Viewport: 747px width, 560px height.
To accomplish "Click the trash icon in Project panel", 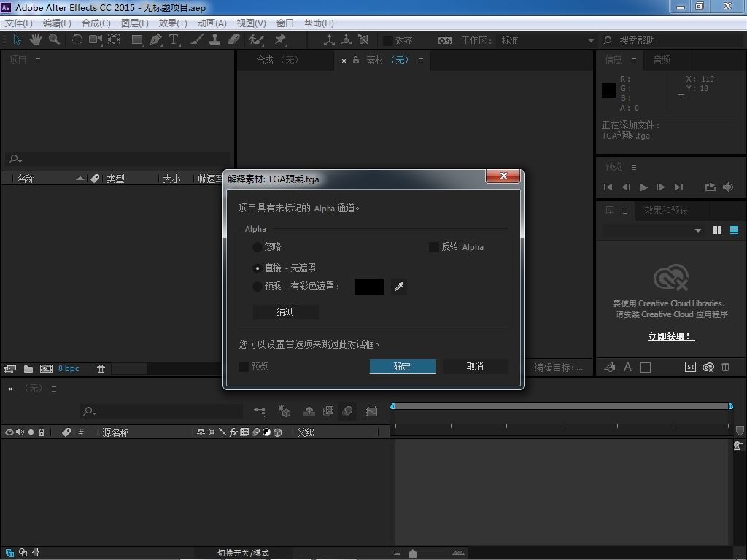I will (101, 368).
